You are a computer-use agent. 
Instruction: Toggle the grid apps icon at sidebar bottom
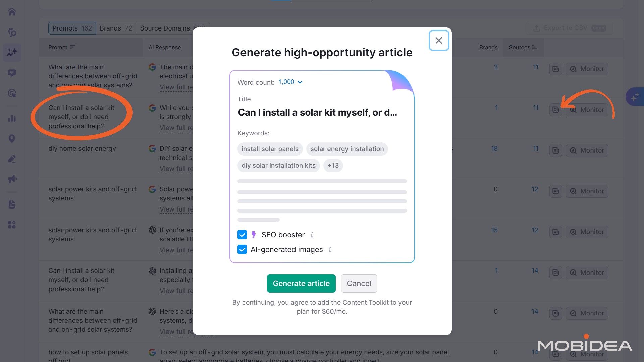point(12,225)
